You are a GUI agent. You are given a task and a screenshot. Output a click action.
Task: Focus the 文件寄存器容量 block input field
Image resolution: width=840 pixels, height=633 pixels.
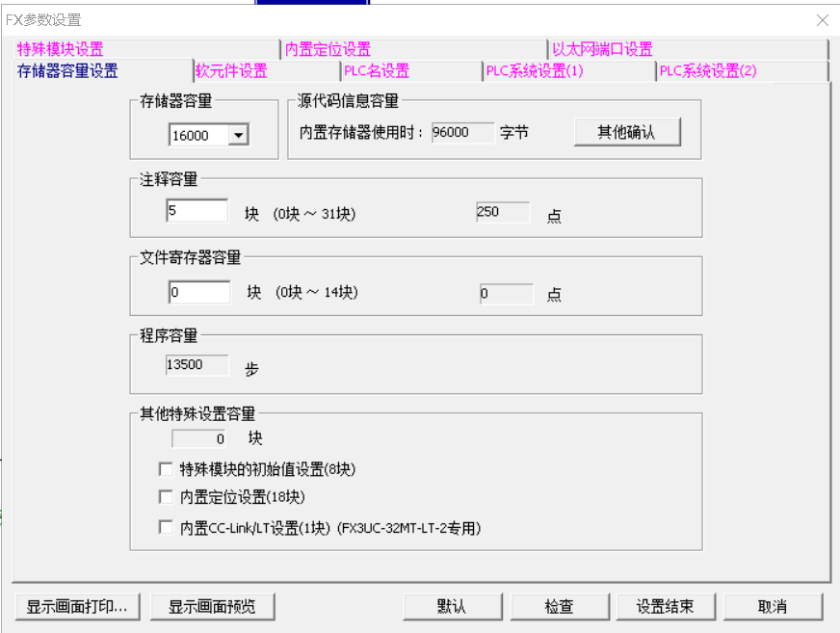198,293
